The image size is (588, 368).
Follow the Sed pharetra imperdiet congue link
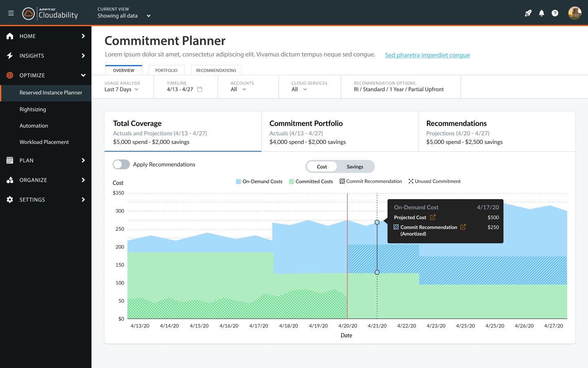click(427, 55)
